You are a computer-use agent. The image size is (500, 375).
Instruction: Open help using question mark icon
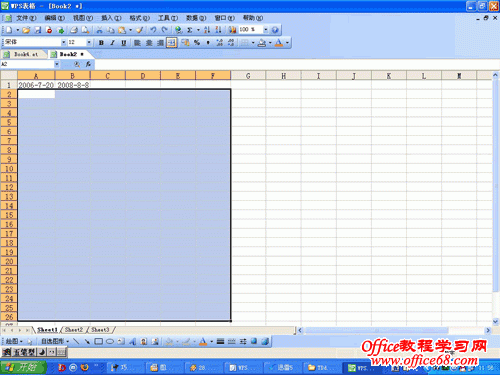click(275, 30)
